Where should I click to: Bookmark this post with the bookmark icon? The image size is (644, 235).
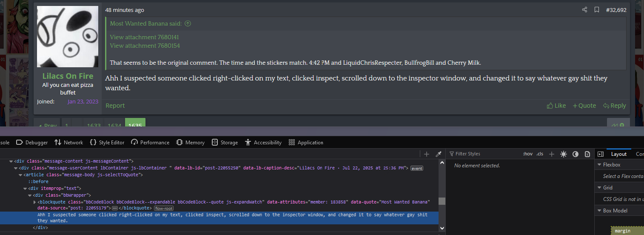pos(597,10)
